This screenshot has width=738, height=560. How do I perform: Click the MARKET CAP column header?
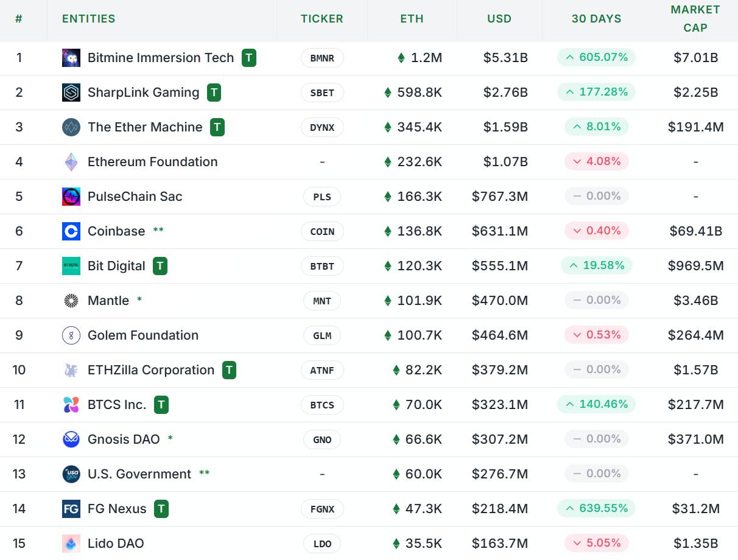(695, 19)
